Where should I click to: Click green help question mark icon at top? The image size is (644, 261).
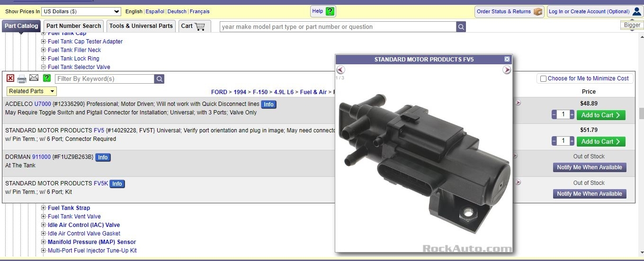pyautogui.click(x=330, y=11)
